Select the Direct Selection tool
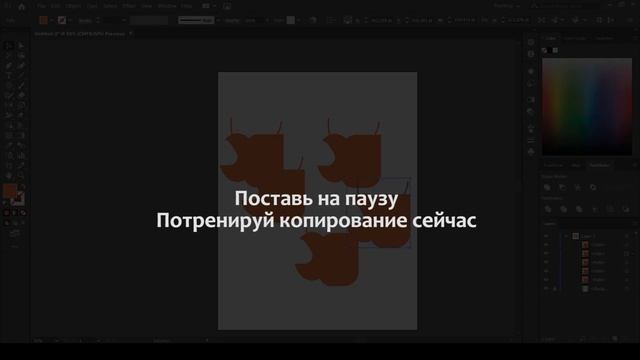The height and width of the screenshot is (360, 640). (x=20, y=45)
